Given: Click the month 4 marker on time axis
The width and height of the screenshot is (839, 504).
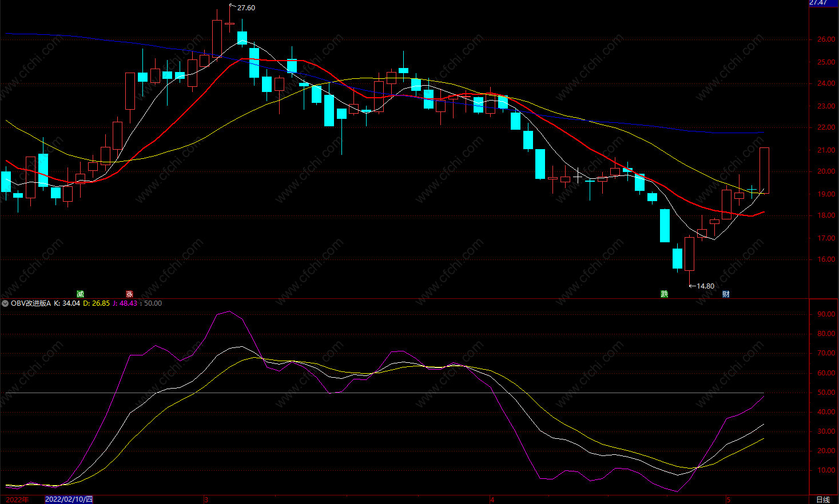Looking at the screenshot, I should pyautogui.click(x=492, y=499).
